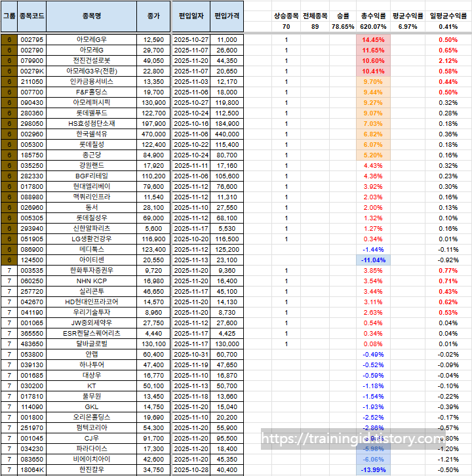Click the -13.99% return for 한진칼우

click(373, 470)
